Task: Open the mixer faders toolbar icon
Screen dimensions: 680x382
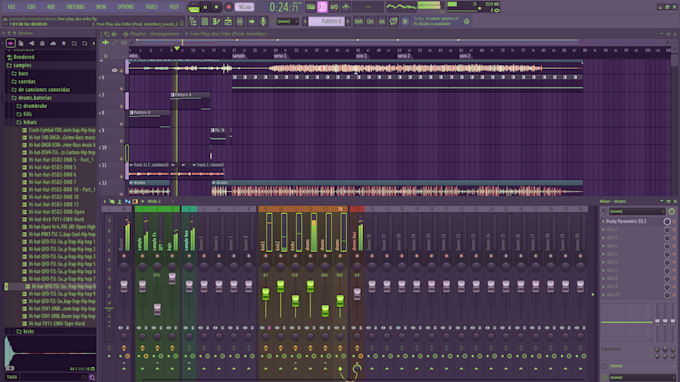Action: pos(240,21)
